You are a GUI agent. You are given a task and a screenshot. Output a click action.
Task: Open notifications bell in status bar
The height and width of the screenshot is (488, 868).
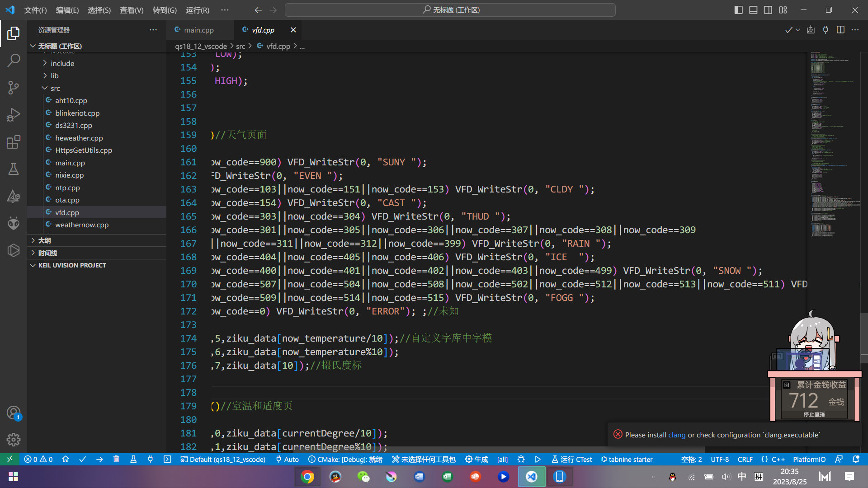click(856, 459)
